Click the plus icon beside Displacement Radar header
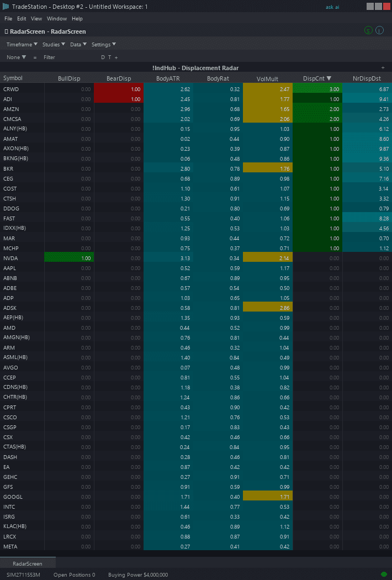392x580 pixels. coord(383,68)
